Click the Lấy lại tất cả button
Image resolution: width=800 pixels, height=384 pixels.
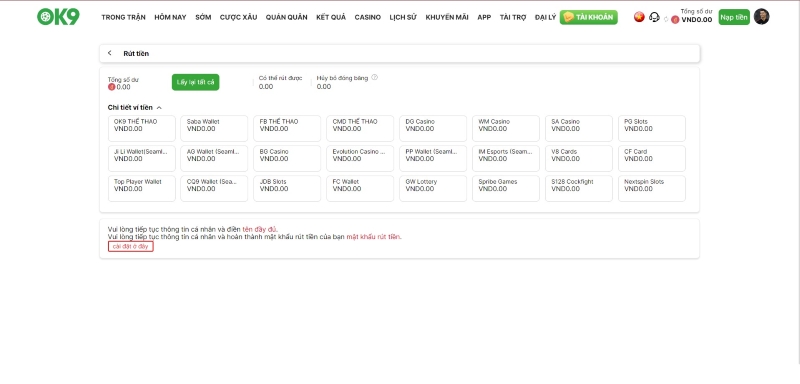pos(195,82)
